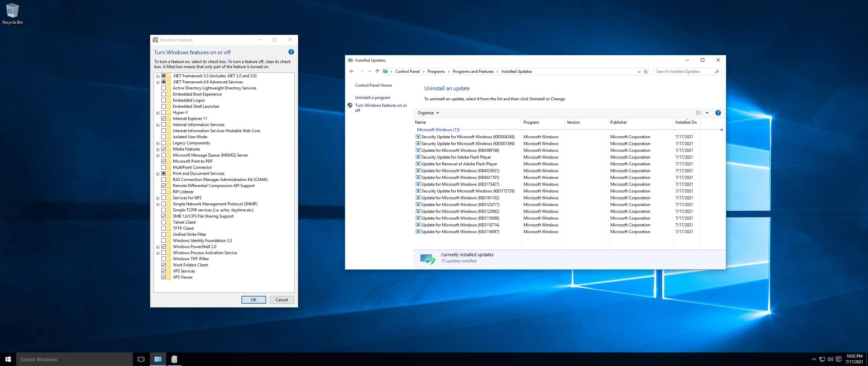
Task: Open the Recycle Bin desktop icon
Action: point(12,14)
